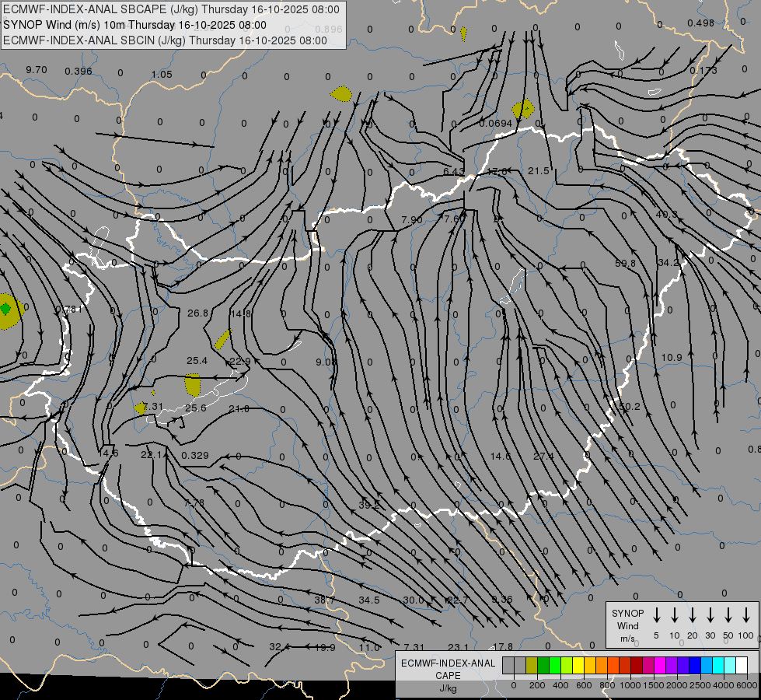Pick the dark green 200 J/kg CAPE swatch
The image size is (761, 700).
pos(543,666)
